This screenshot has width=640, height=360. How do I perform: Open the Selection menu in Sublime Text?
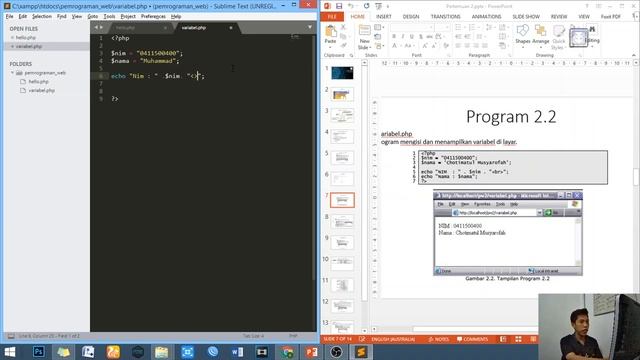42,16
